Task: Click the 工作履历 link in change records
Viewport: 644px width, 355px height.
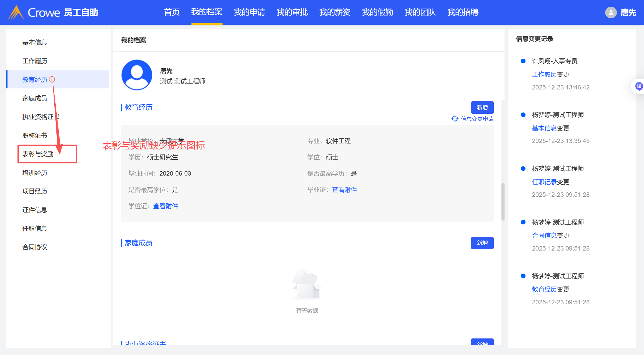Action: [x=544, y=74]
